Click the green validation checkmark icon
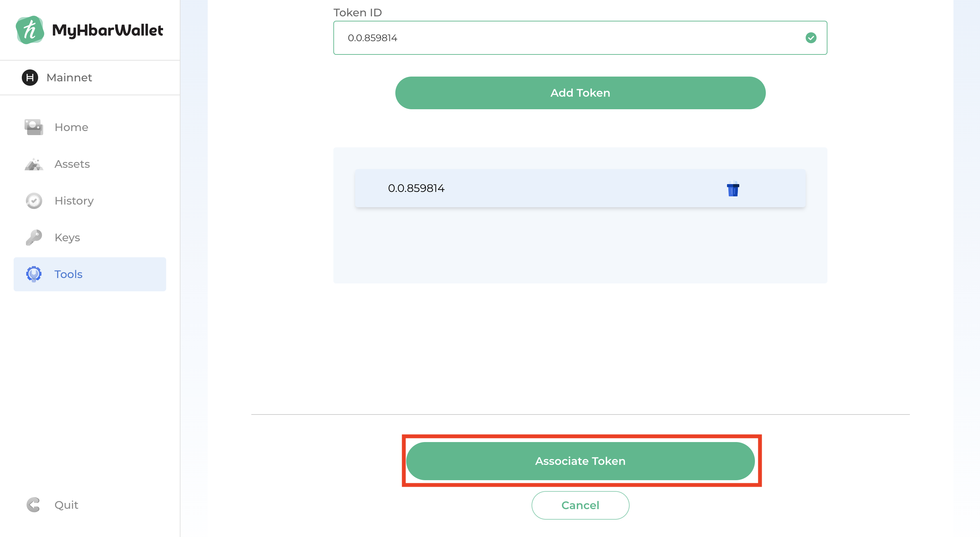 coord(811,38)
